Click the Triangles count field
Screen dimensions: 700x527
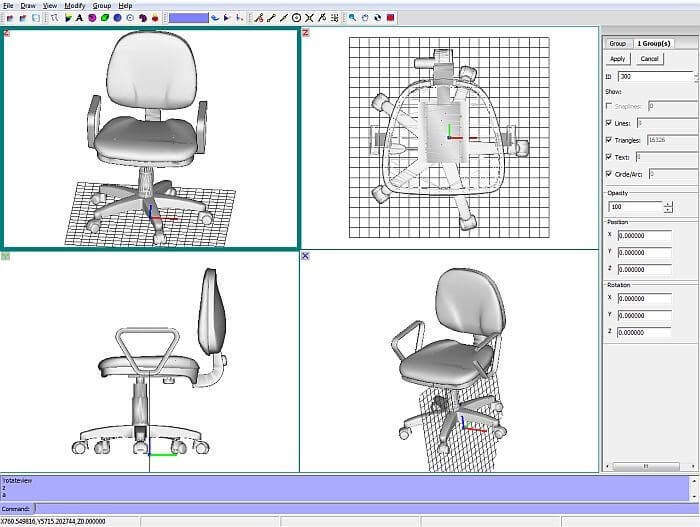pyautogui.click(x=672, y=140)
